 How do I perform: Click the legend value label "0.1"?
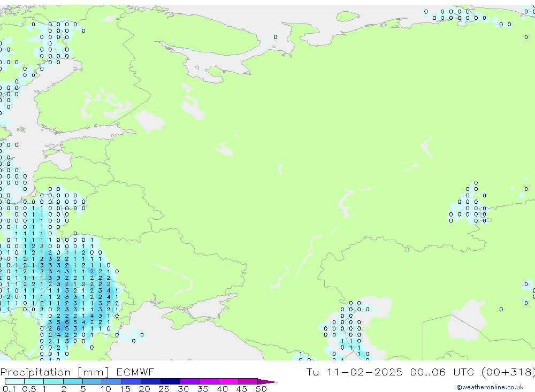click(9, 389)
